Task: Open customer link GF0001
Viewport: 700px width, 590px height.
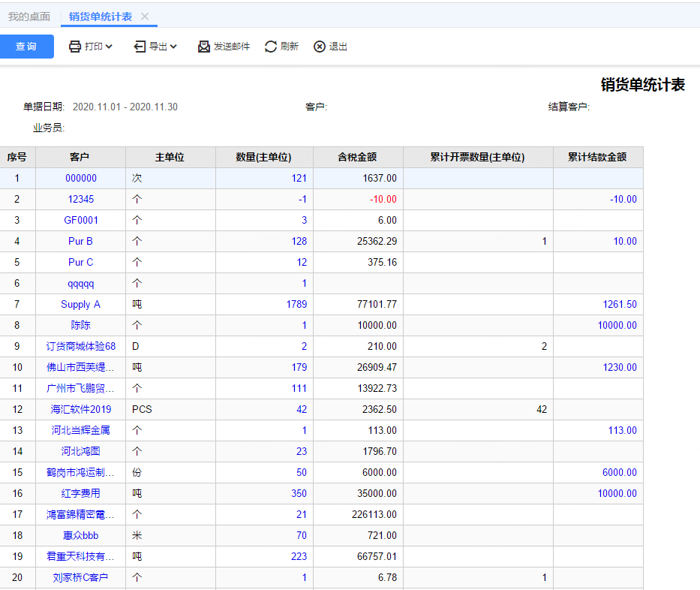Action: (x=81, y=220)
